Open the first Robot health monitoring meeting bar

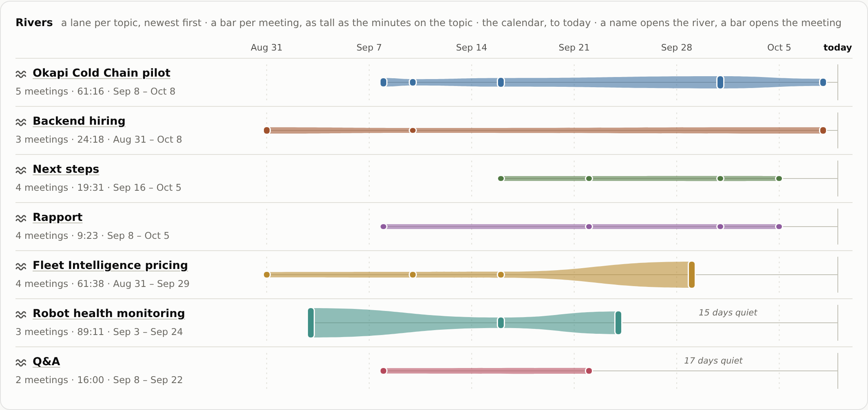(311, 323)
